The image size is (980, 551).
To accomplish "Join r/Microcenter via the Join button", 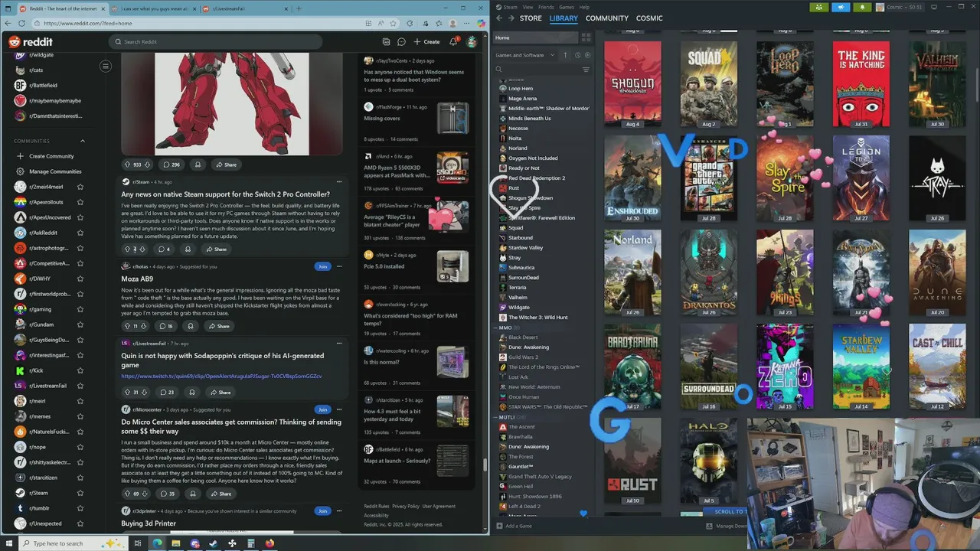I will 322,409.
